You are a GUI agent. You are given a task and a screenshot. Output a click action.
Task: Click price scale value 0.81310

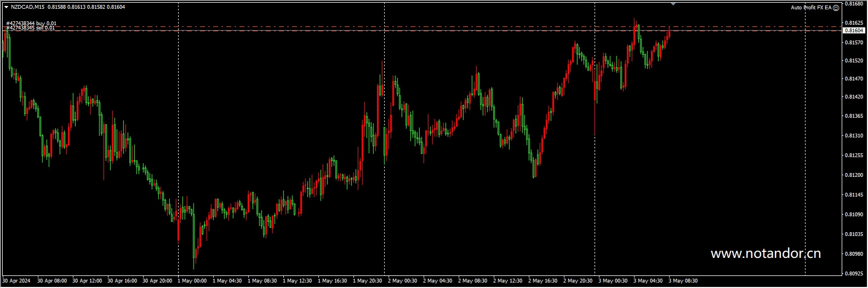point(854,136)
